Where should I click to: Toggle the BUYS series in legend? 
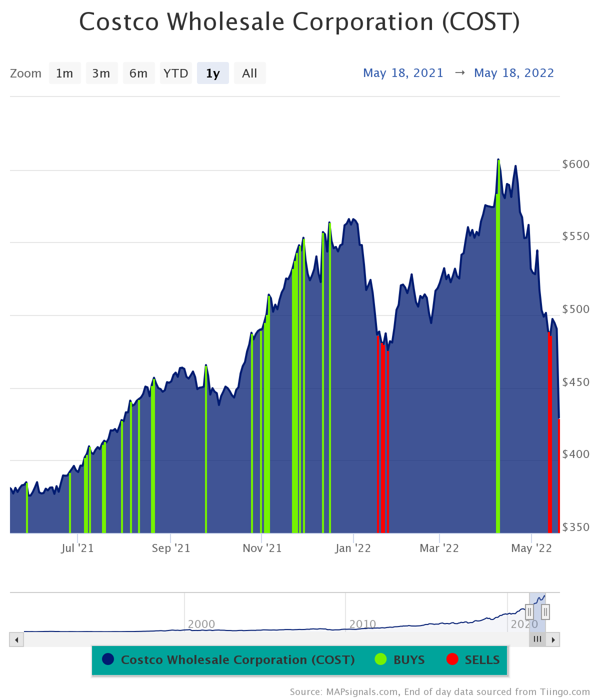(399, 659)
